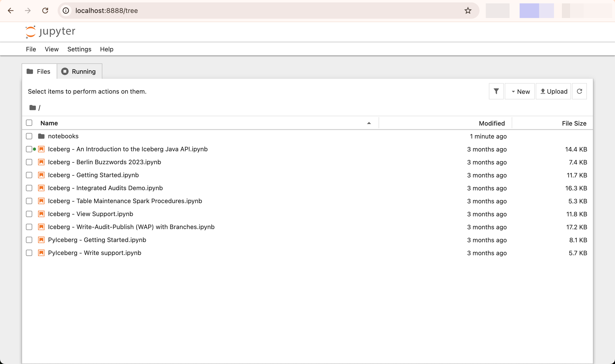Check the PyIceberg Getting Started checkbox
615x364 pixels.
[x=29, y=240]
